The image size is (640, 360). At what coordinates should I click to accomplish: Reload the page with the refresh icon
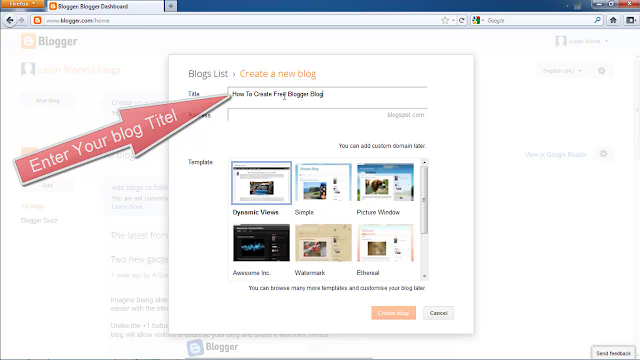[x=462, y=20]
